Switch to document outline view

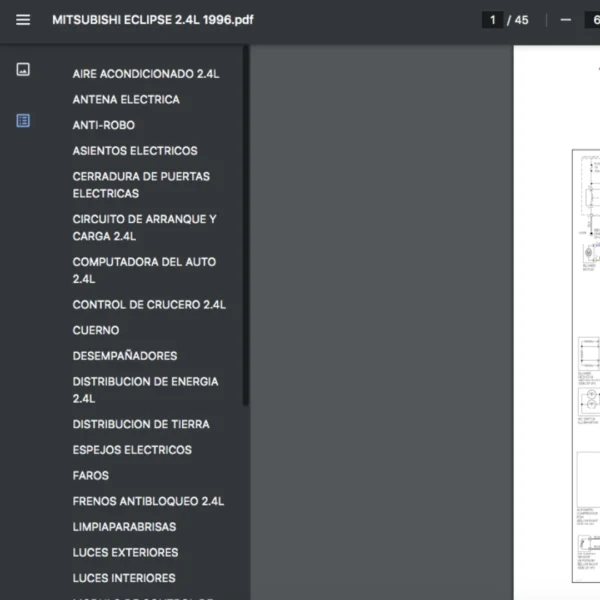coord(23,121)
